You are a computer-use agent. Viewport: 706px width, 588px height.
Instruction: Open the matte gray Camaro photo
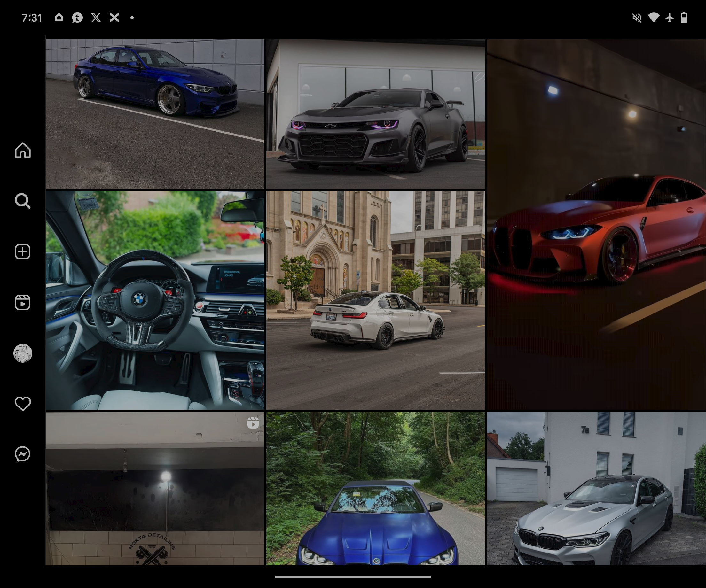click(x=375, y=114)
